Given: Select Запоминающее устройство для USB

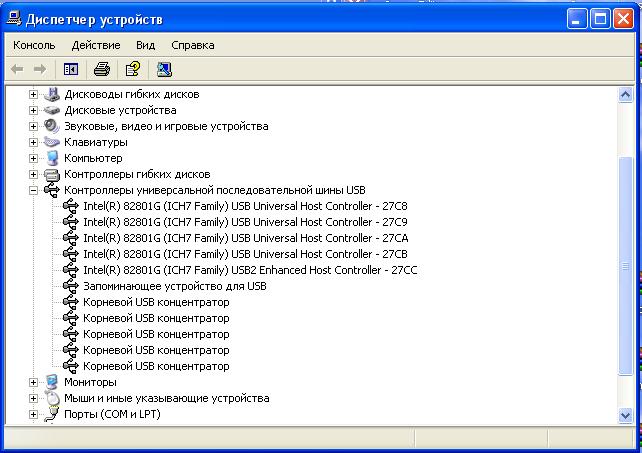Looking at the screenshot, I should coord(174,286).
